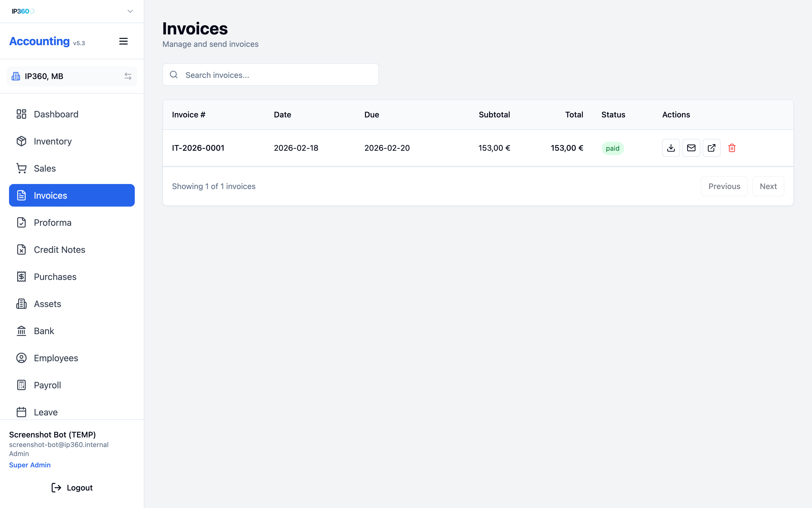The height and width of the screenshot is (508, 812).
Task: Click the Leave calendar icon
Action: pos(21,412)
